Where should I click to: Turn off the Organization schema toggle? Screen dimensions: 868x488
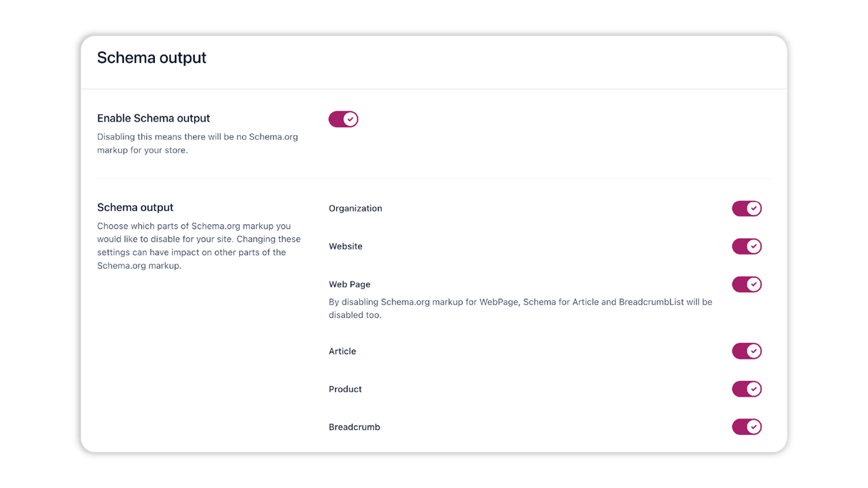[x=747, y=209]
